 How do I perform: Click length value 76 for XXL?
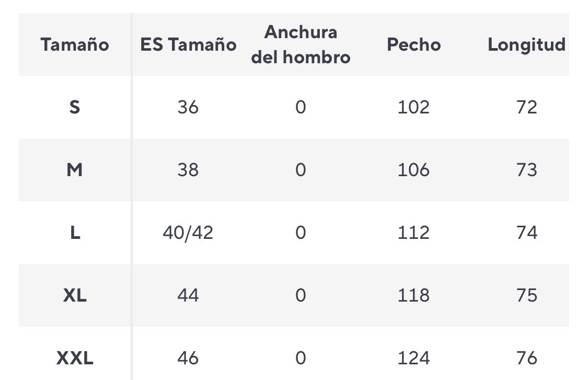click(x=526, y=358)
